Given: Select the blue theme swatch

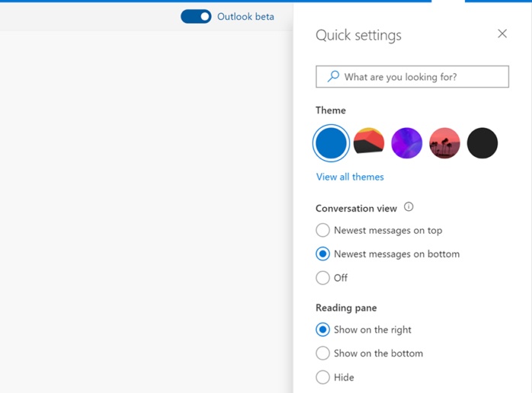Looking at the screenshot, I should click(x=331, y=143).
